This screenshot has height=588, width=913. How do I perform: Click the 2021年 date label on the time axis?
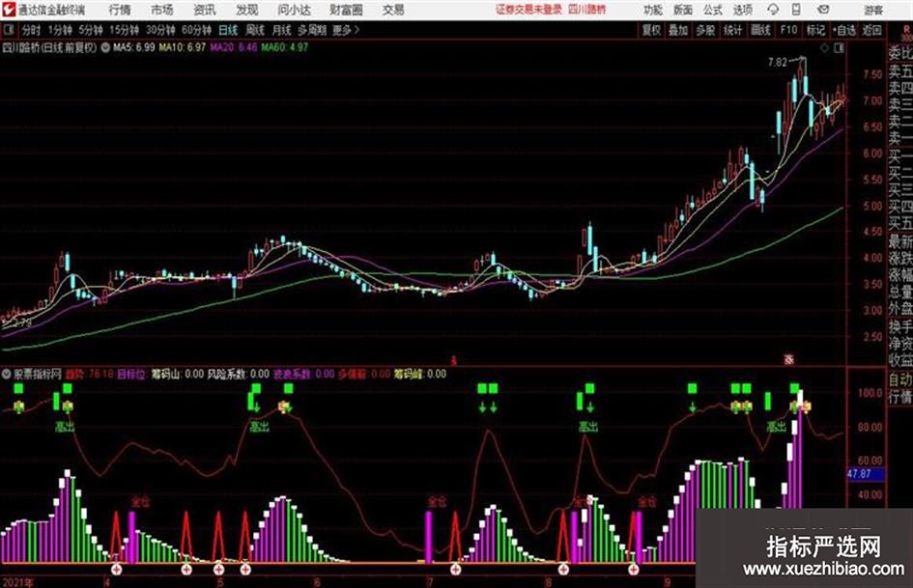click(18, 582)
